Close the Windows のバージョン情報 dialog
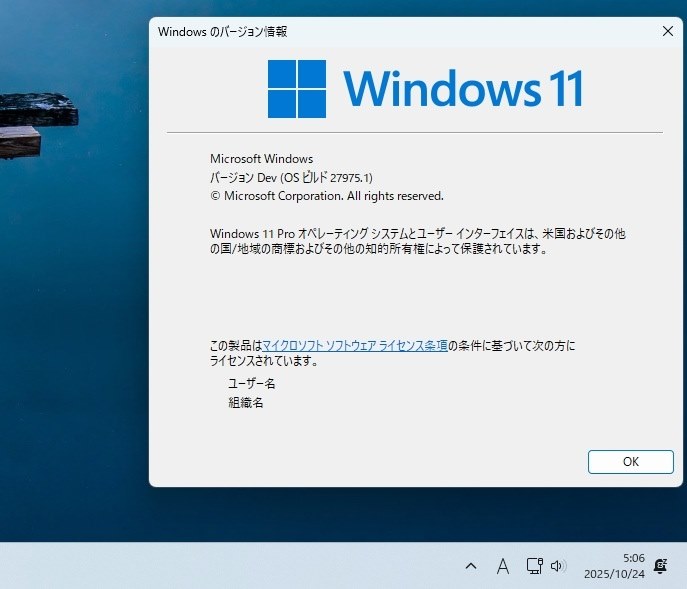Screen dimensions: 687x589 [x=668, y=31]
